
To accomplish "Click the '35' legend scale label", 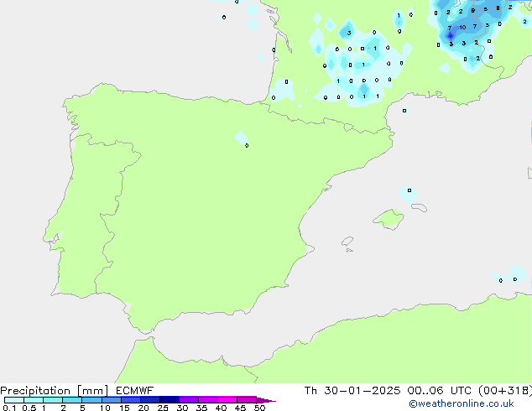I will point(201,408).
